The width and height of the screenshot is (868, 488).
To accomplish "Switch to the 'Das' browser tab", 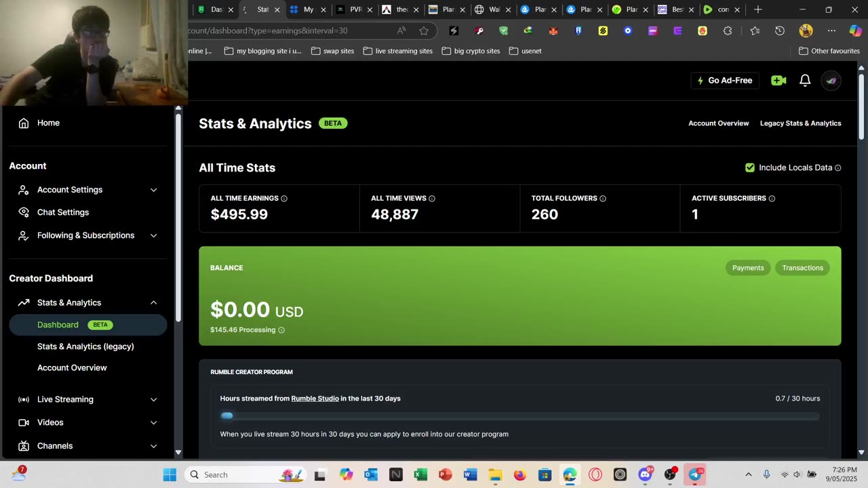I will (216, 9).
